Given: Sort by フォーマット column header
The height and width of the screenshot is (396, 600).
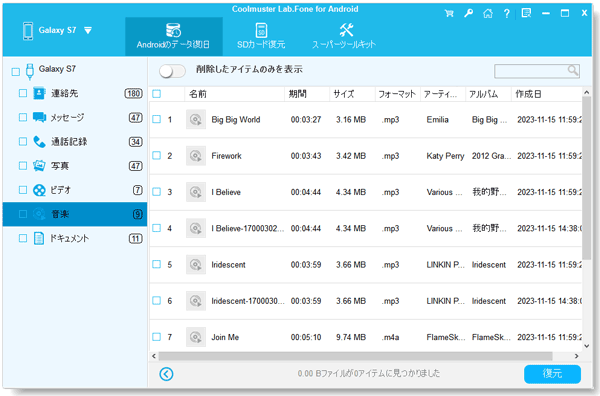Looking at the screenshot, I should pos(398,94).
